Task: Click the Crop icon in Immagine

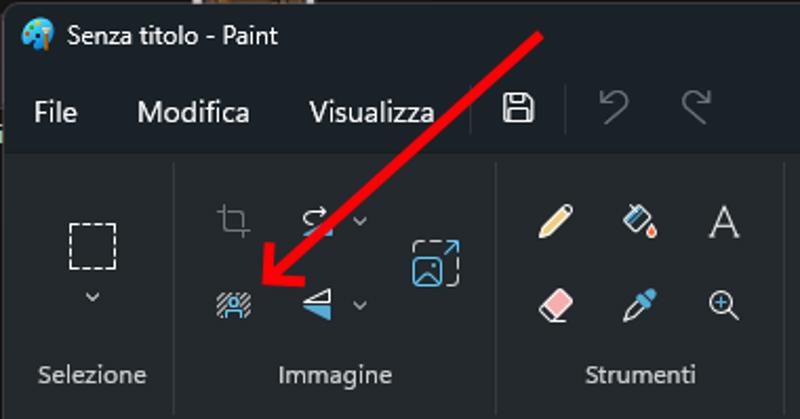Action: click(234, 221)
